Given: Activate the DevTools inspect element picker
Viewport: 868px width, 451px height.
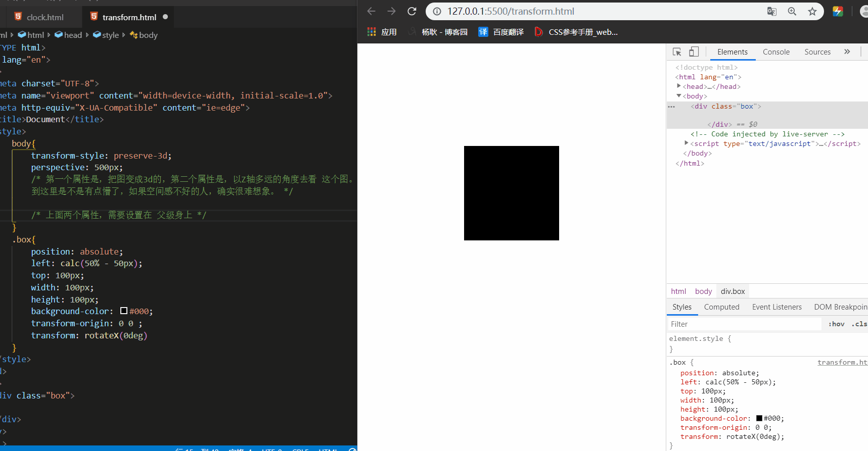Looking at the screenshot, I should 677,52.
